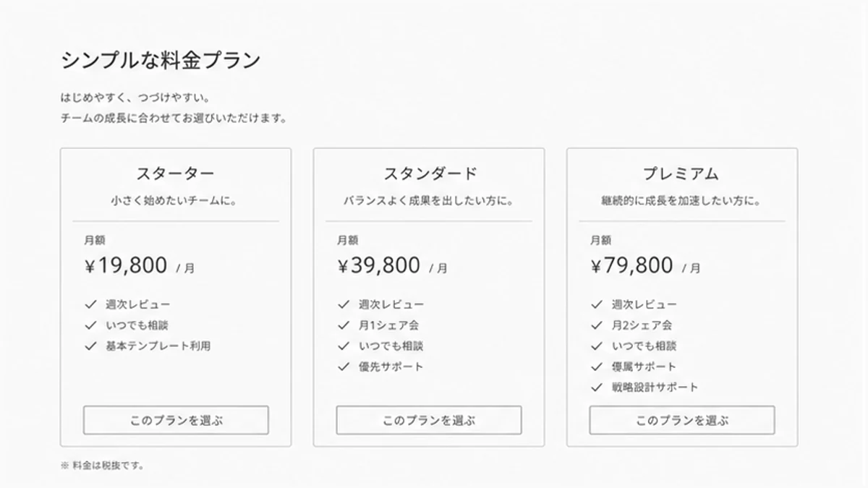Viewport: 868px width, 488px height.
Task: Choose the スターター plan button
Action: tap(176, 420)
